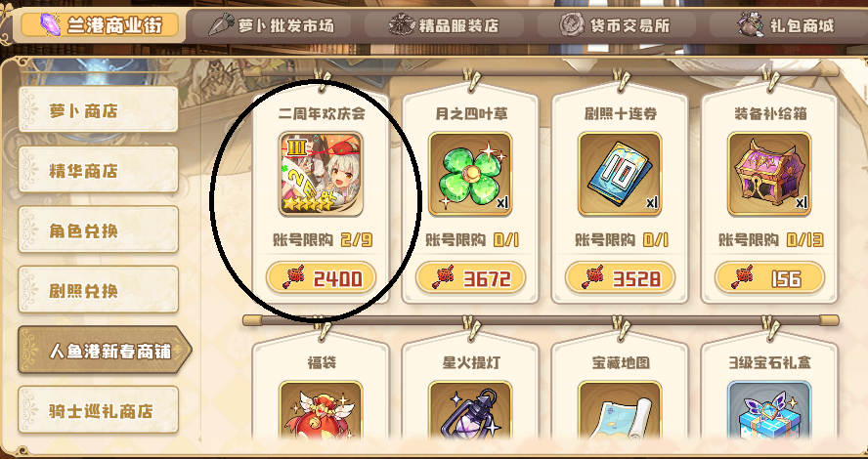Screen dimensions: 868x459
Task: Purchase the supply box for 156
Action: coord(769,277)
